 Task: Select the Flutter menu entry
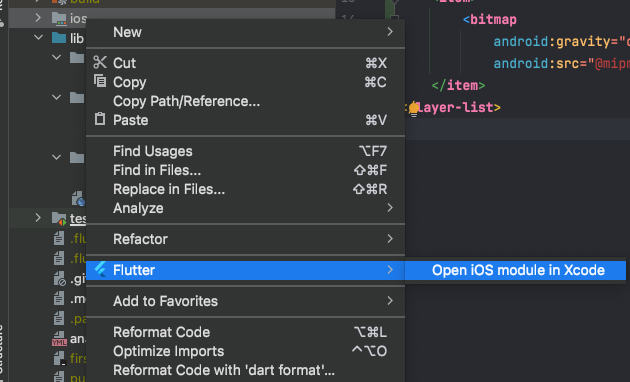245,270
